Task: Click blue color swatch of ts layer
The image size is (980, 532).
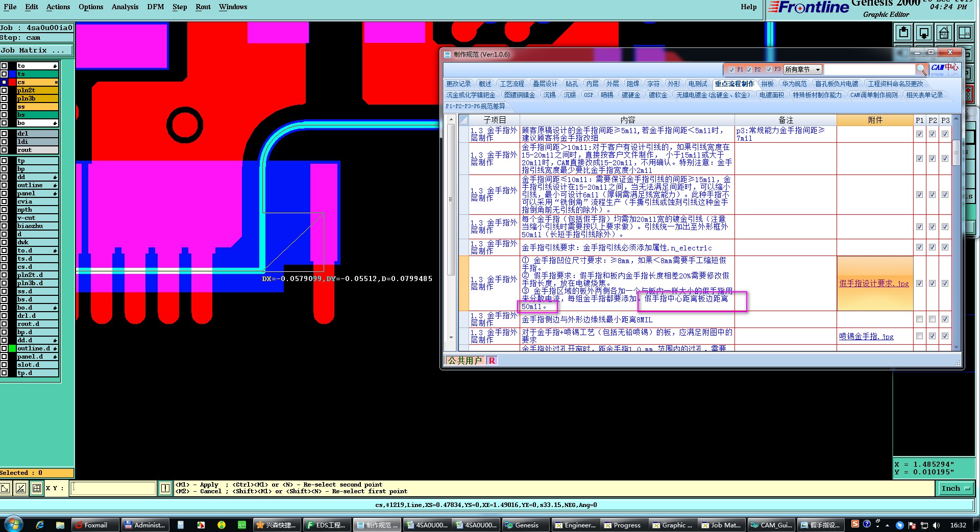Action: coord(12,74)
